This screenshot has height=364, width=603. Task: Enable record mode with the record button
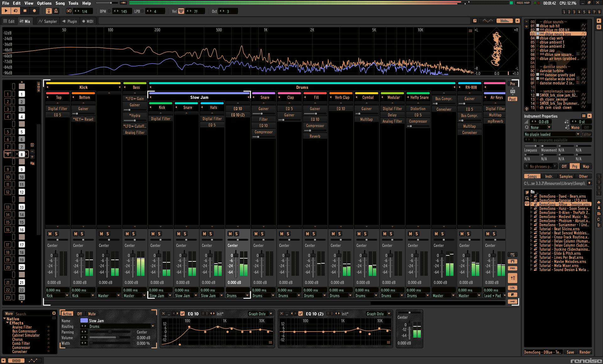[x=34, y=11]
